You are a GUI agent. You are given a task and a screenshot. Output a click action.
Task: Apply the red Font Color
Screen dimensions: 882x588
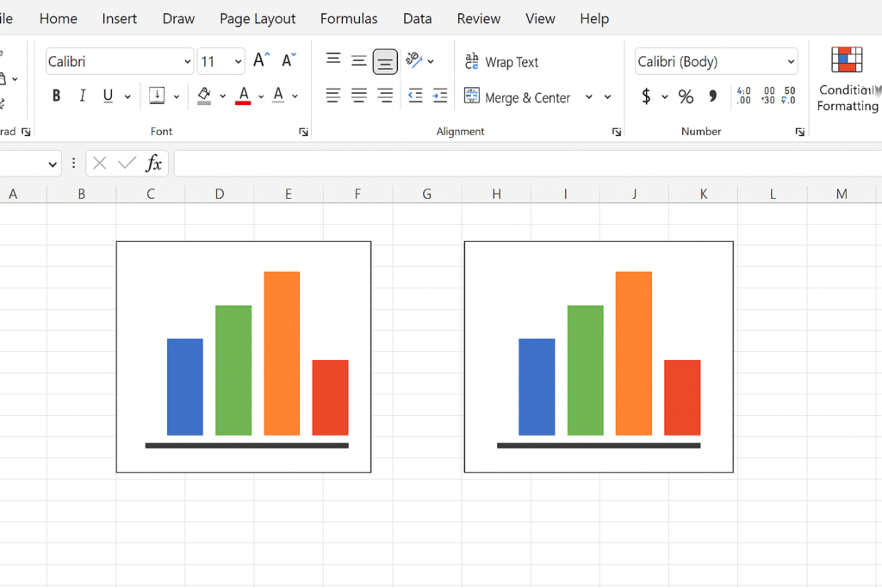coord(243,96)
